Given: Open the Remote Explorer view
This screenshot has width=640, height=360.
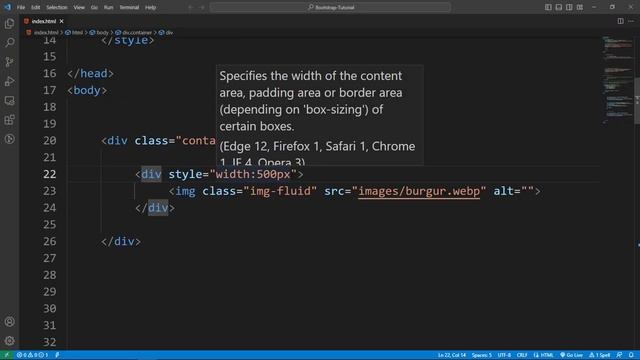Looking at the screenshot, I should 9,100.
